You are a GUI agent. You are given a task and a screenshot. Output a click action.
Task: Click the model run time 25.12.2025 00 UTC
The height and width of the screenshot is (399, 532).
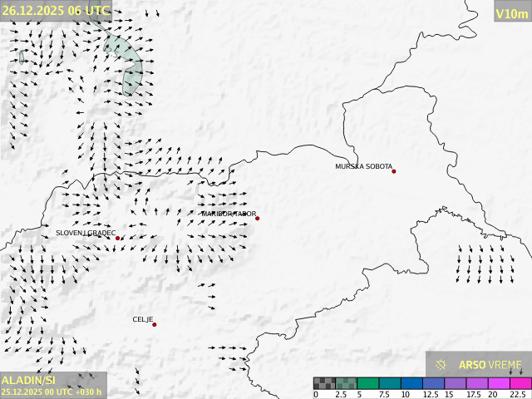[52, 392]
